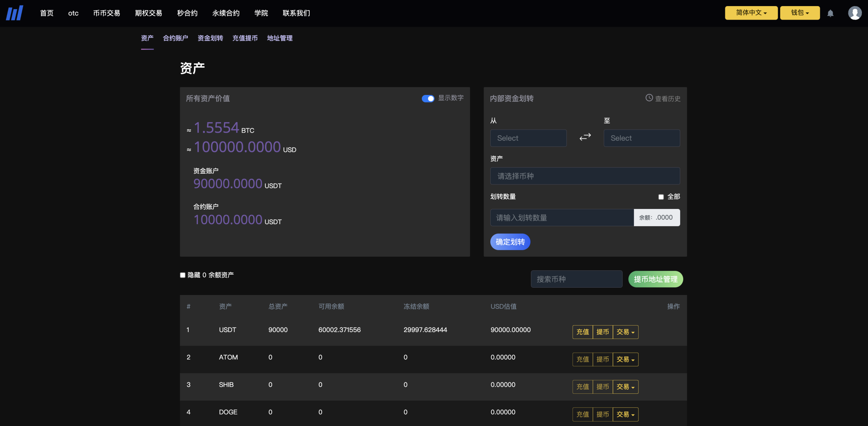This screenshot has width=868, height=426.
Task: Open the 从 account Select dropdown
Action: tap(528, 138)
